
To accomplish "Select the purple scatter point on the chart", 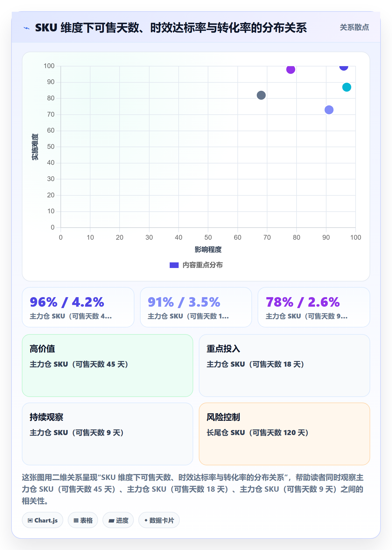I will [291, 69].
